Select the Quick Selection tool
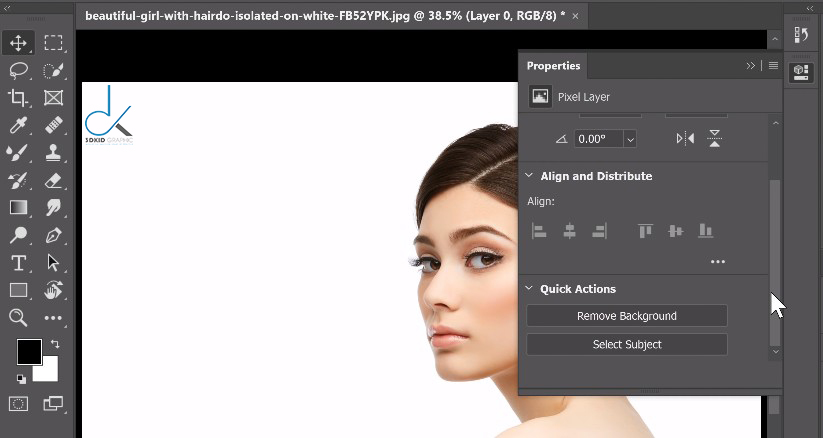This screenshot has height=438, width=823. click(53, 70)
